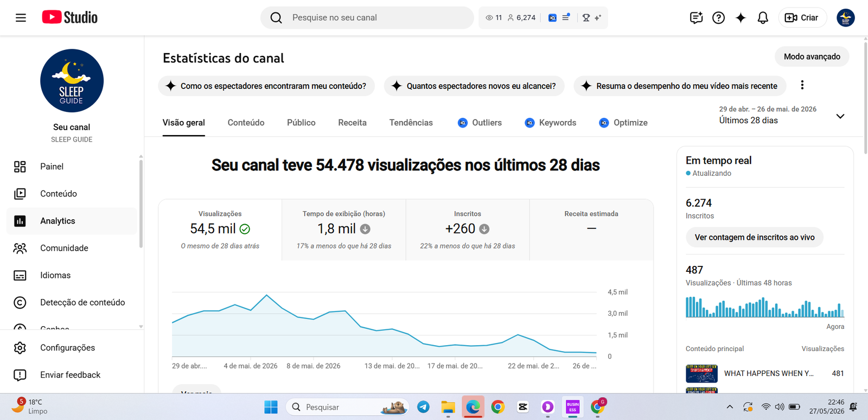Click the sparkle Ask Studio icon
This screenshot has height=420, width=868.
coord(741,18)
